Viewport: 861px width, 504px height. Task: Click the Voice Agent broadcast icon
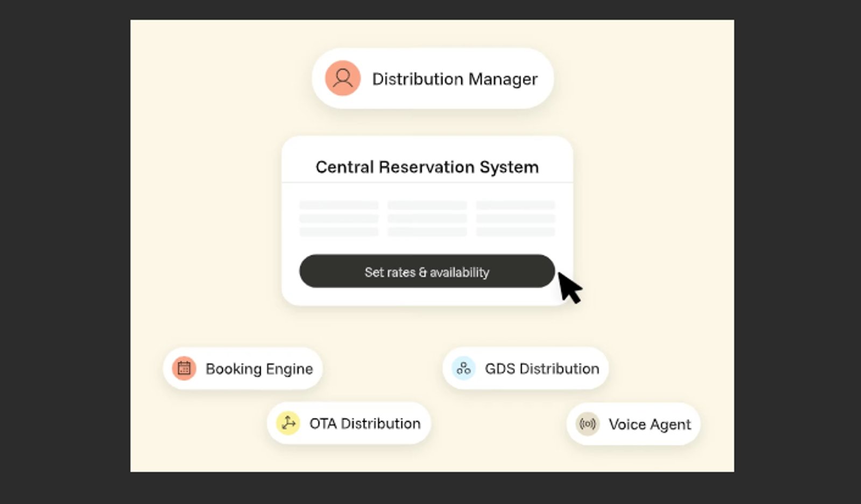(x=587, y=424)
